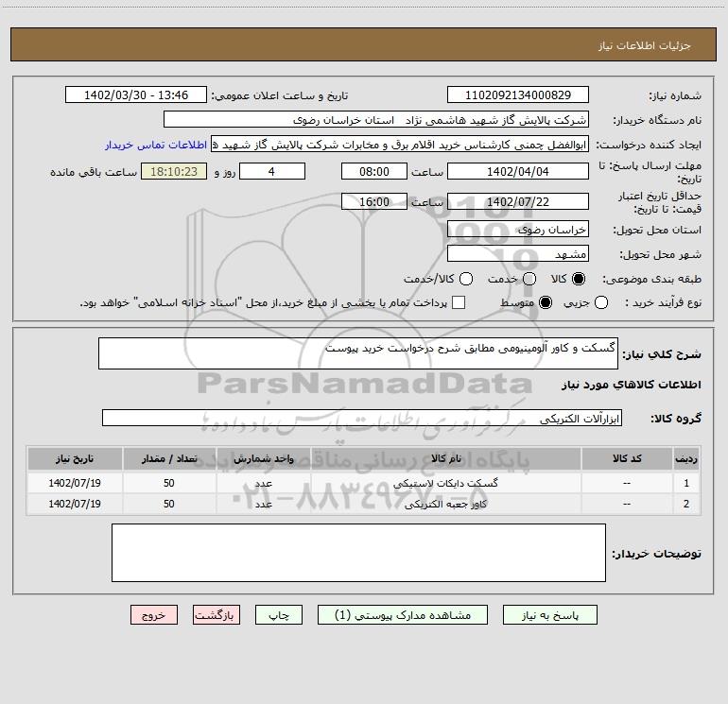The height and width of the screenshot is (704, 728).
Task: Click the need date in row 1
Action: [x=75, y=483]
